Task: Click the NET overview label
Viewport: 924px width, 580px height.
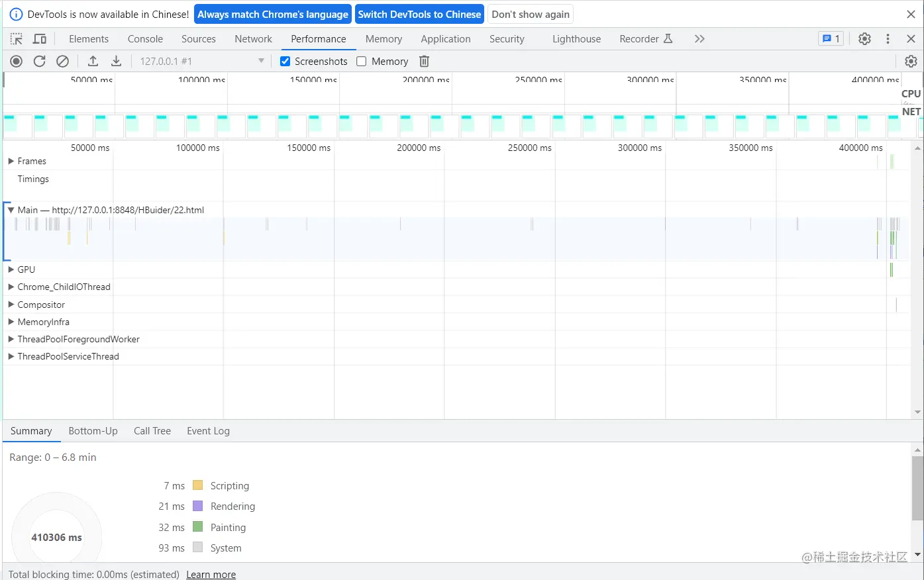Action: click(x=911, y=112)
